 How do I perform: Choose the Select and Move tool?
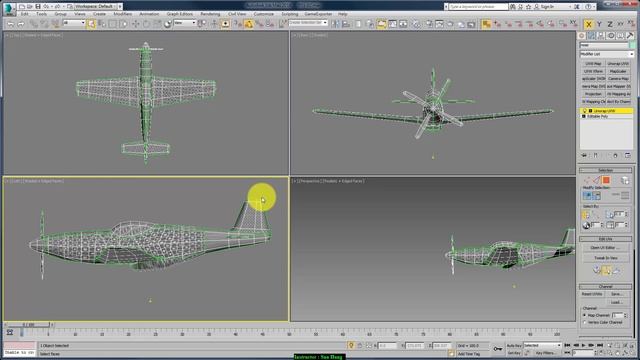pos(136,24)
